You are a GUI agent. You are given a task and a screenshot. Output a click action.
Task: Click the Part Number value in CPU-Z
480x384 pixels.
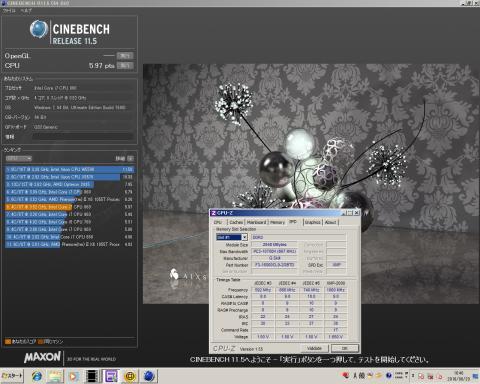click(274, 265)
